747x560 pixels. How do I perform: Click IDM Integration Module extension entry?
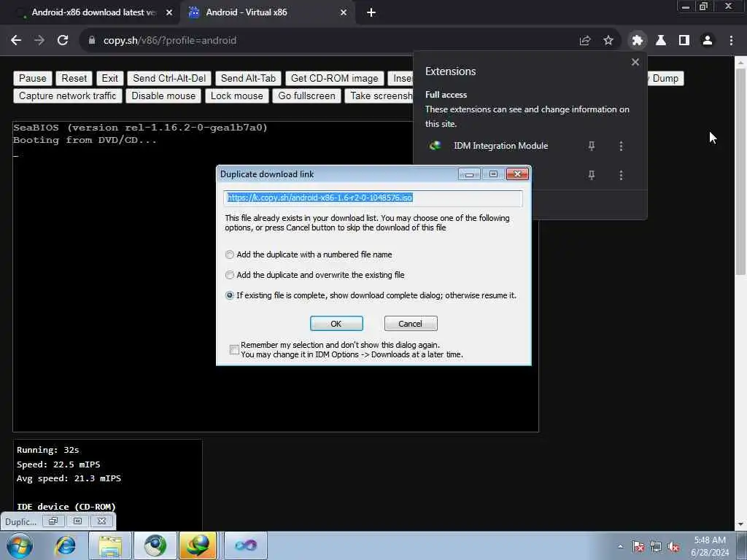pyautogui.click(x=500, y=146)
